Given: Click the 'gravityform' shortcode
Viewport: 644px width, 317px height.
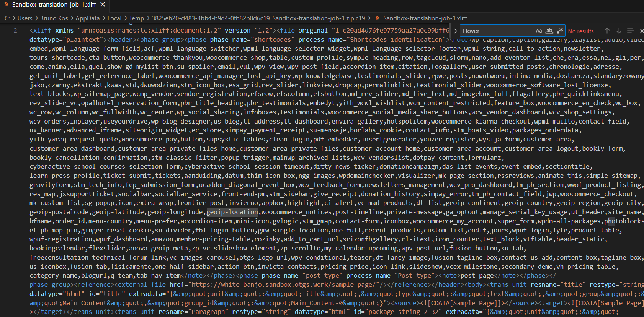Looking at the screenshot, I should click(x=50, y=185).
